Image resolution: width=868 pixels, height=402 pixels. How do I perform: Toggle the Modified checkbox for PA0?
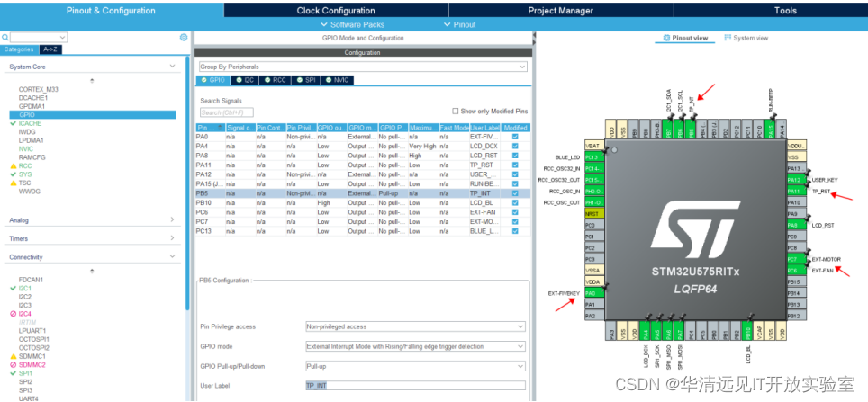point(515,137)
